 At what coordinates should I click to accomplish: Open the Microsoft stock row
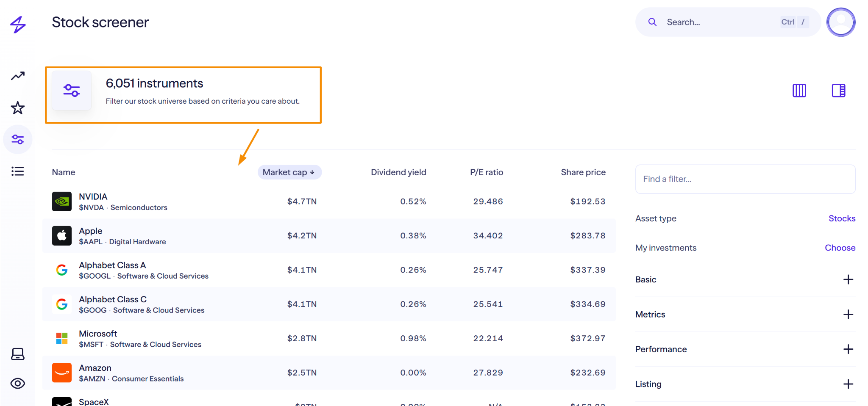pos(329,339)
